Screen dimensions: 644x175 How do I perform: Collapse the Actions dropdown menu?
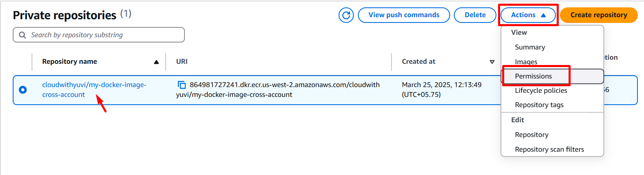tap(528, 15)
